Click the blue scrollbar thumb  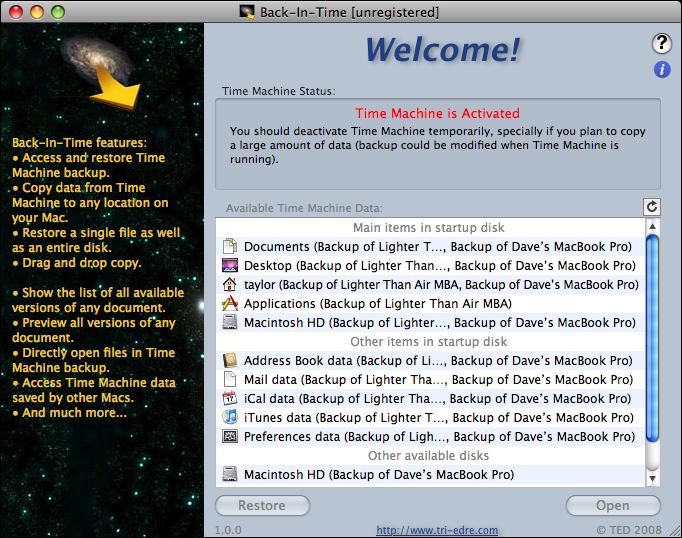click(x=652, y=338)
